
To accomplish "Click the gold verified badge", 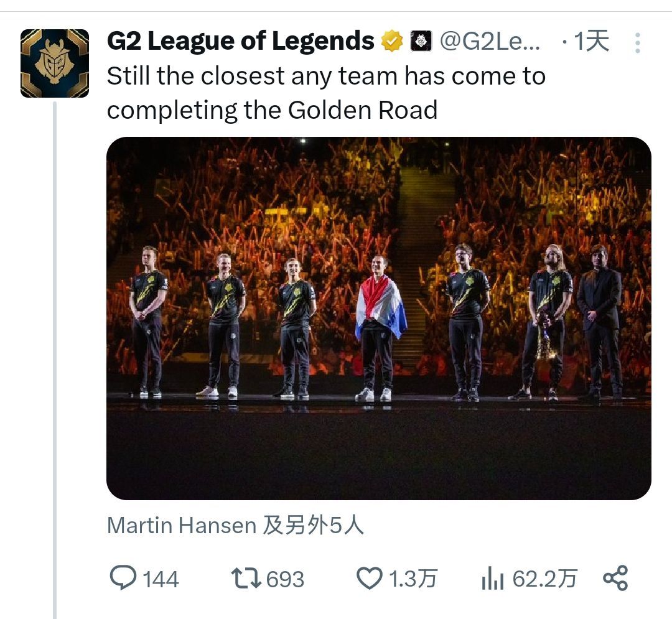I will pos(392,42).
